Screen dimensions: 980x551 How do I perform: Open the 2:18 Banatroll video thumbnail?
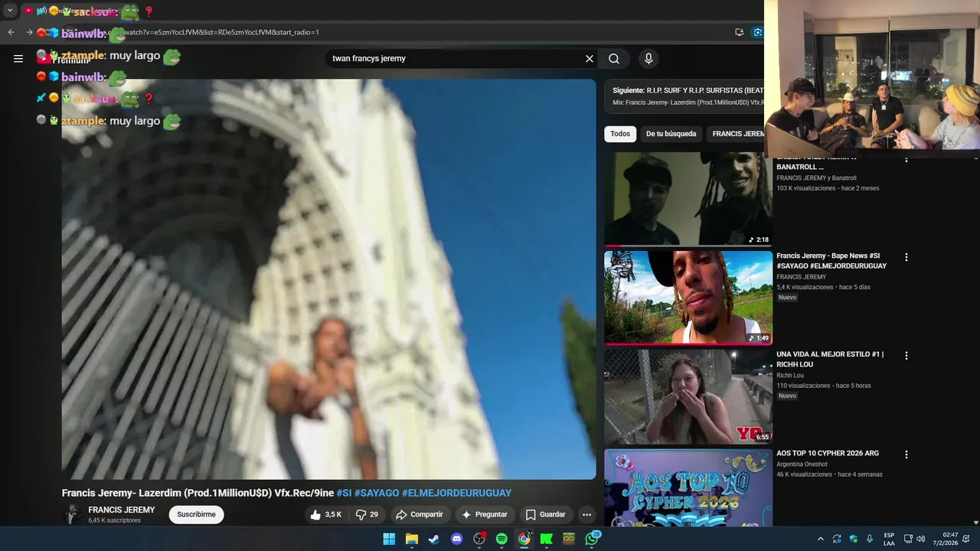[688, 199]
